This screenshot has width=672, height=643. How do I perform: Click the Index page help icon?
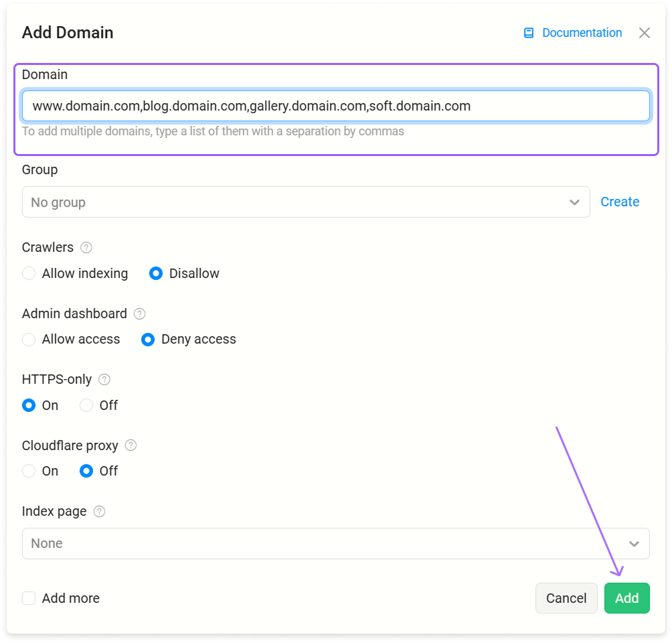click(99, 512)
